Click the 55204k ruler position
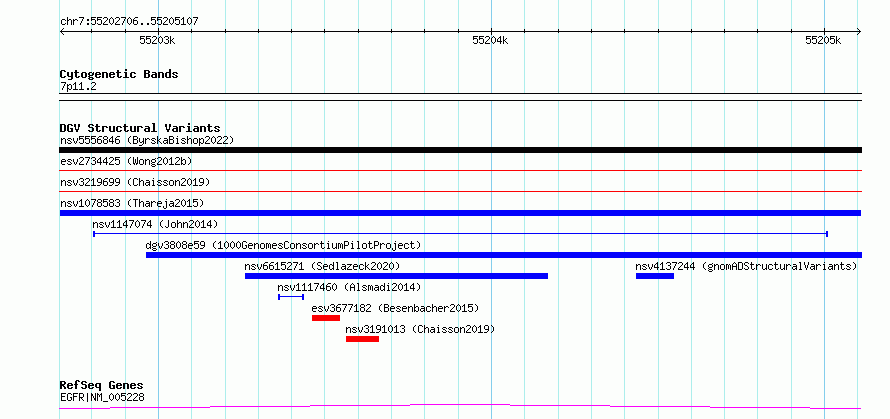 click(490, 40)
